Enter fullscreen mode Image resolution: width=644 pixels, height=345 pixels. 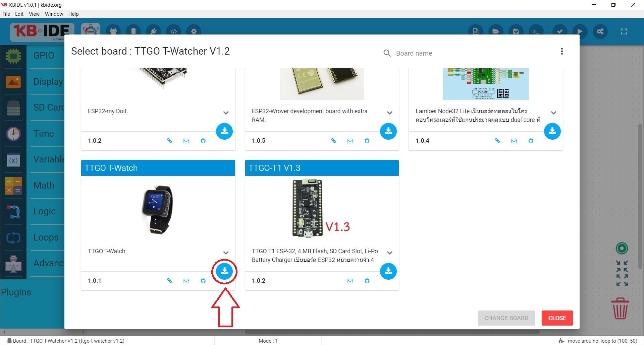click(x=624, y=31)
